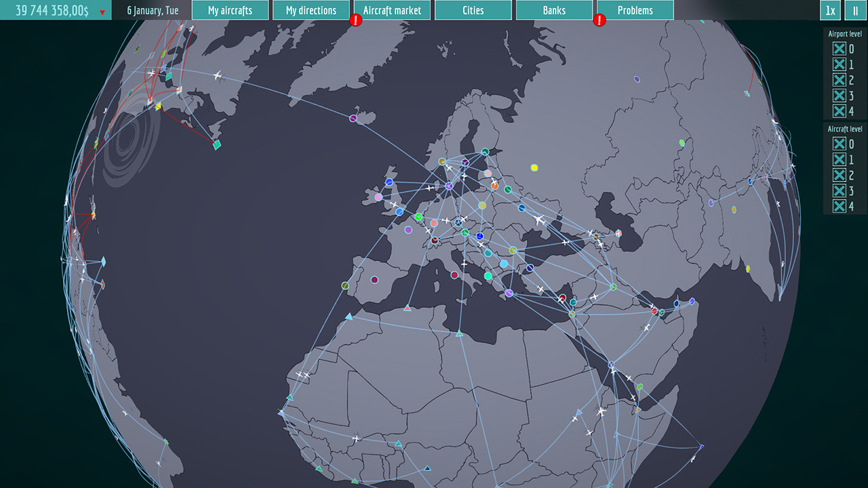Open the money balance dropdown
This screenshot has height=488, width=868.
[x=103, y=10]
